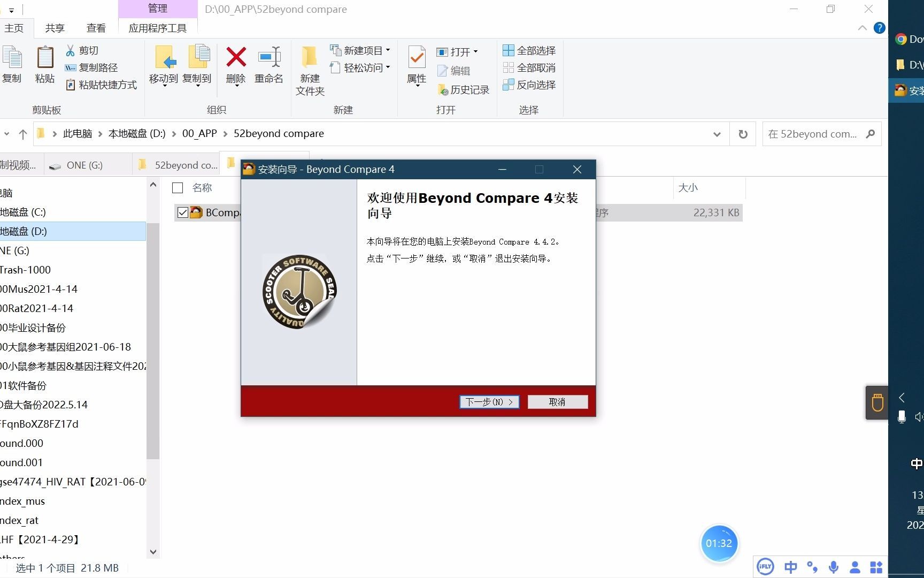Open address bar history dropdown chevron
The image size is (924, 578).
pyautogui.click(x=717, y=134)
